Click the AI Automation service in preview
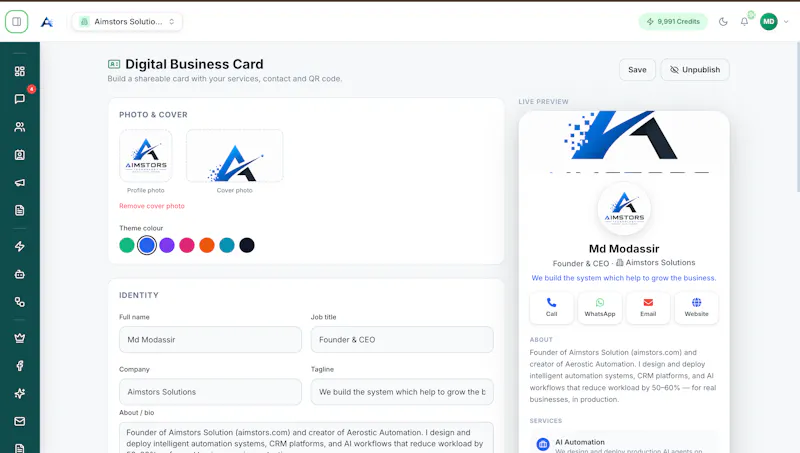800x453 pixels. 624,444
